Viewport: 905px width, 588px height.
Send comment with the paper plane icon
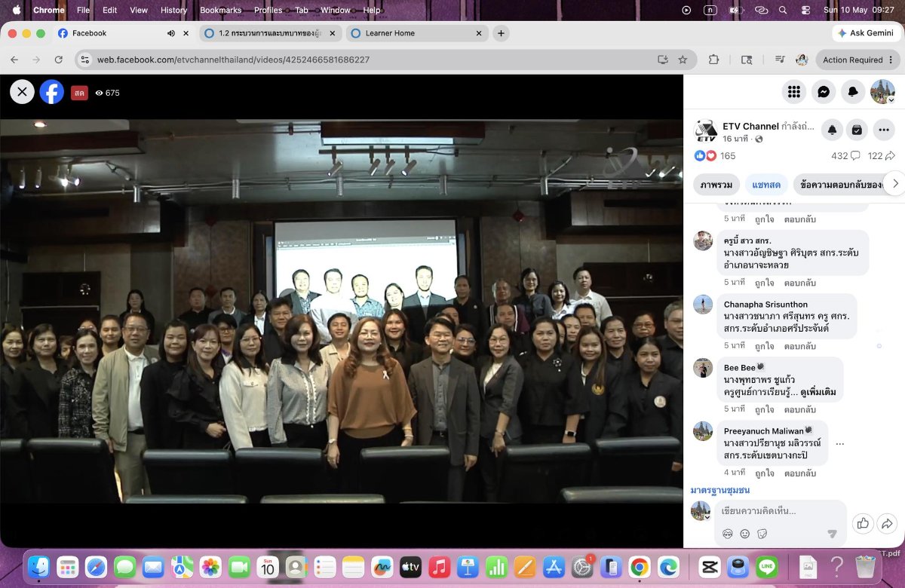click(x=832, y=534)
